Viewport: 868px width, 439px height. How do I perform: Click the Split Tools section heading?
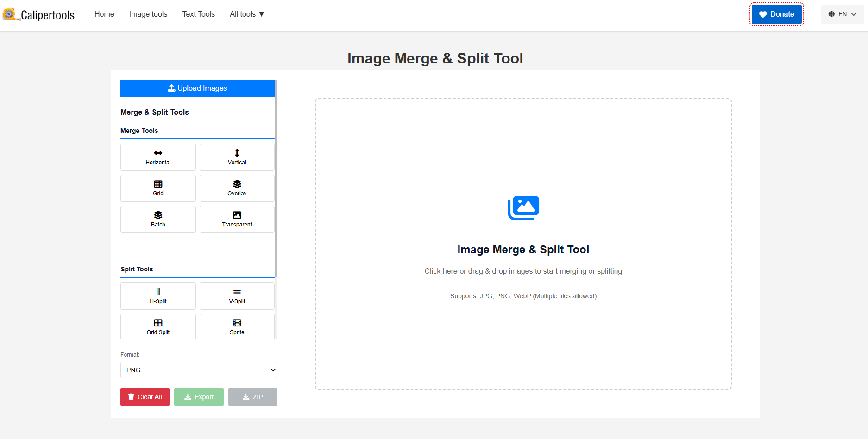[x=137, y=269]
